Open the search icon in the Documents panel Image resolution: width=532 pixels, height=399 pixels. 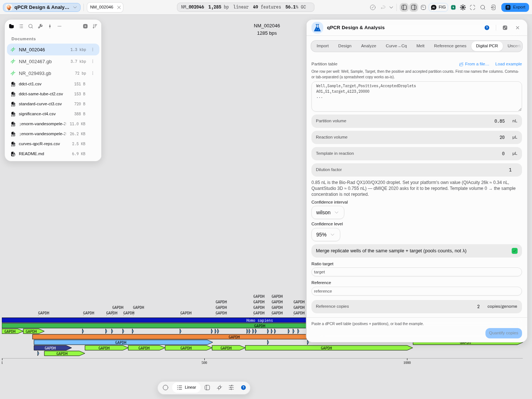[x=31, y=26]
